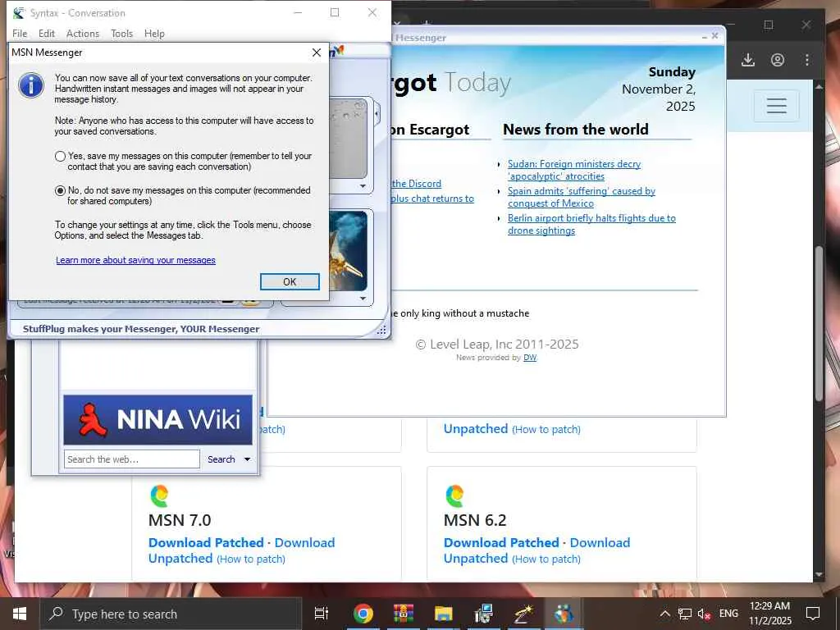Click 'Download Patched' for MSN 6.2

[x=501, y=543]
